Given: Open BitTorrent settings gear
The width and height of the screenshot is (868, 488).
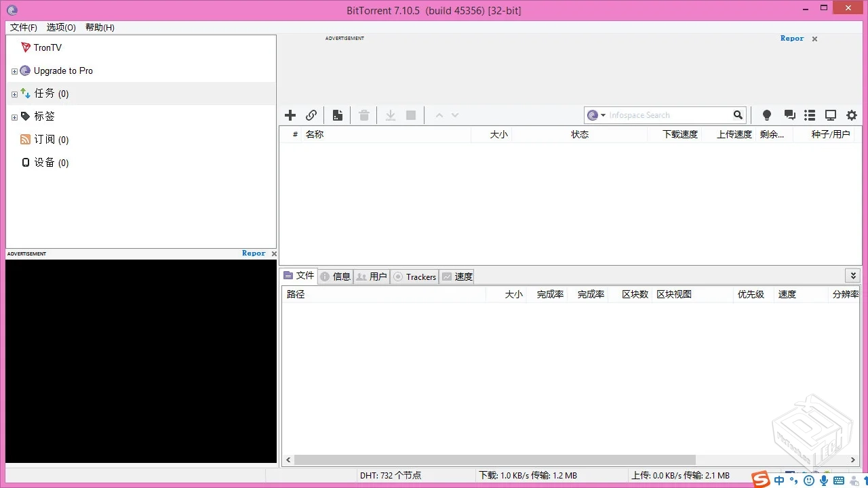Looking at the screenshot, I should [851, 115].
